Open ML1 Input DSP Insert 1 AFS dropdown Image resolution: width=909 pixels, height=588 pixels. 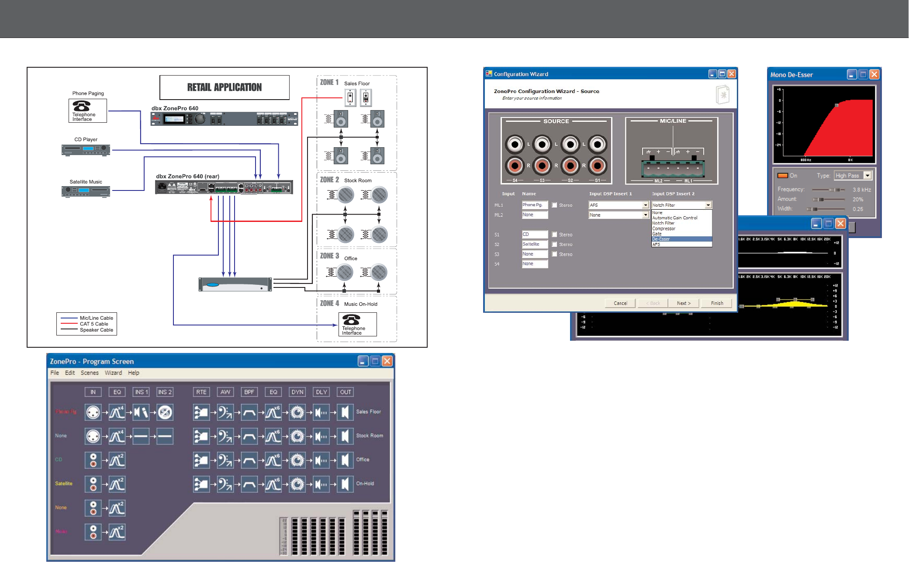645,205
